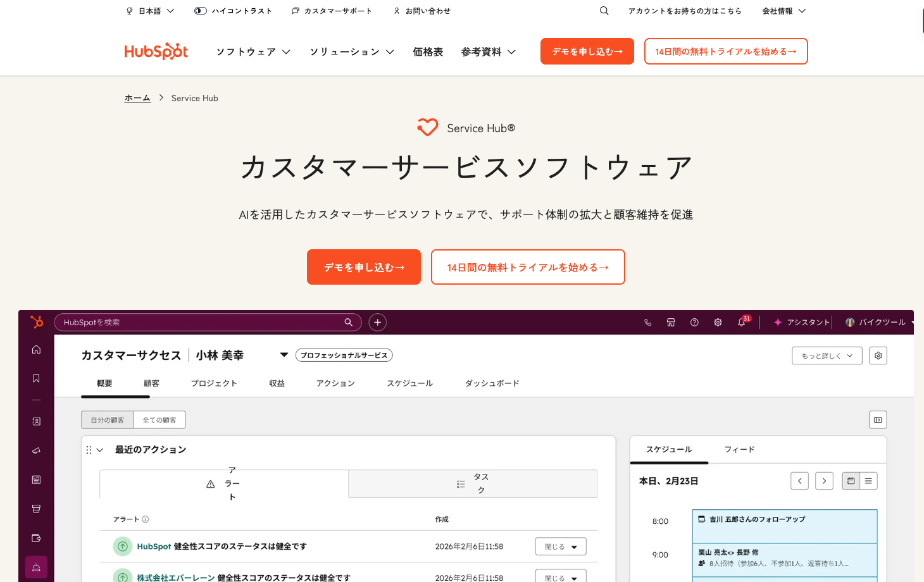The image size is (924, 582).
Task: Click the side panel icon above the schedule
Action: coord(878,419)
